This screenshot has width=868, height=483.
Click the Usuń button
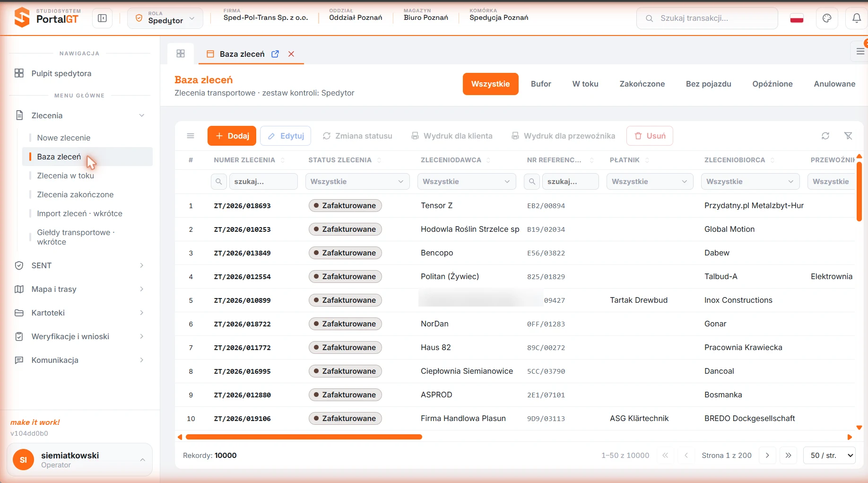(650, 136)
